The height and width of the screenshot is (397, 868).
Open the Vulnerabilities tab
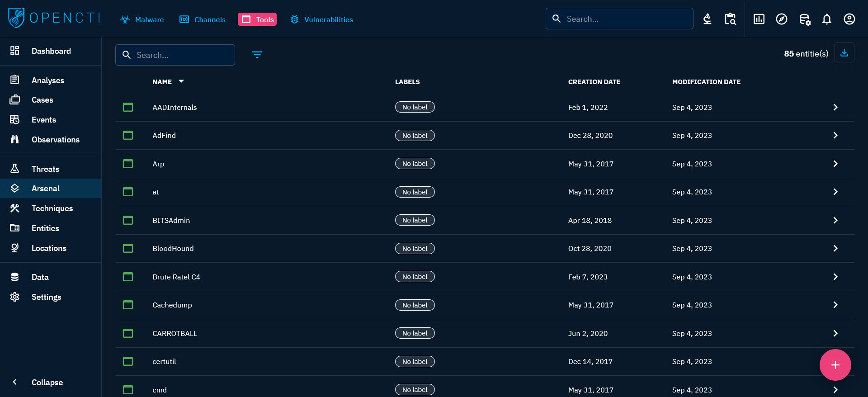(x=321, y=19)
